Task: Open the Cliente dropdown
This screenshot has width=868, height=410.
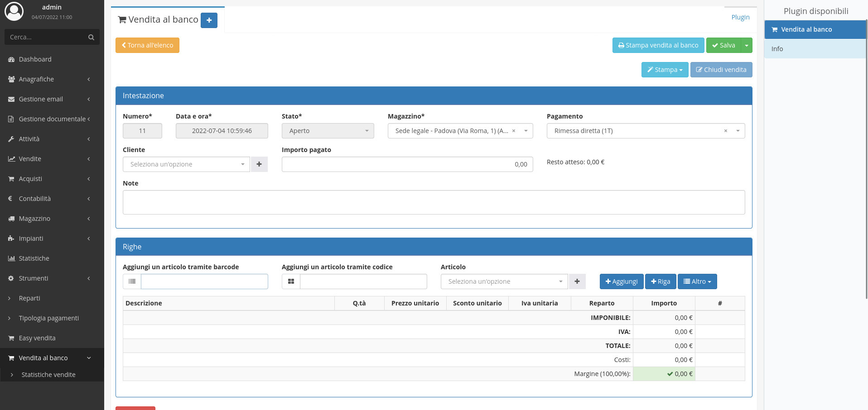Action: pyautogui.click(x=186, y=164)
